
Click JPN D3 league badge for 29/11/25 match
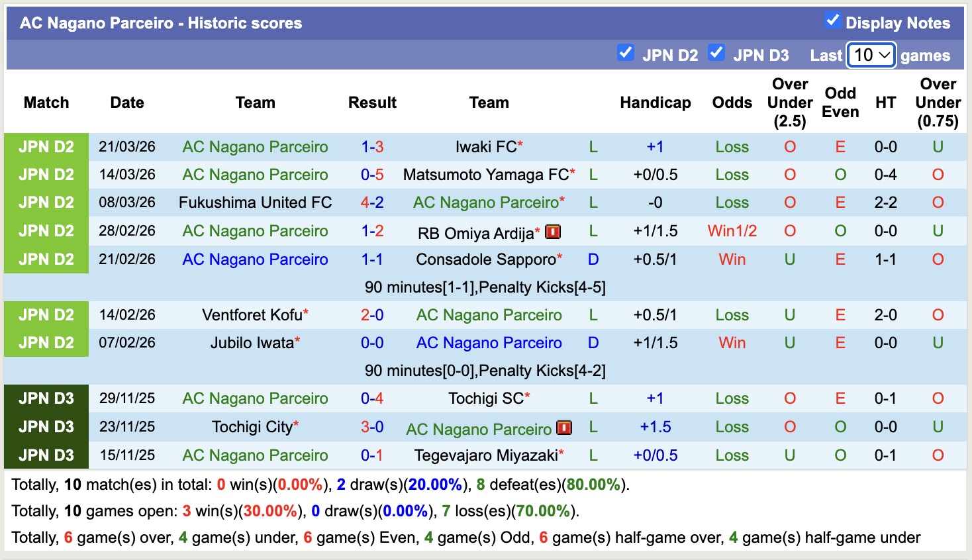click(46, 398)
